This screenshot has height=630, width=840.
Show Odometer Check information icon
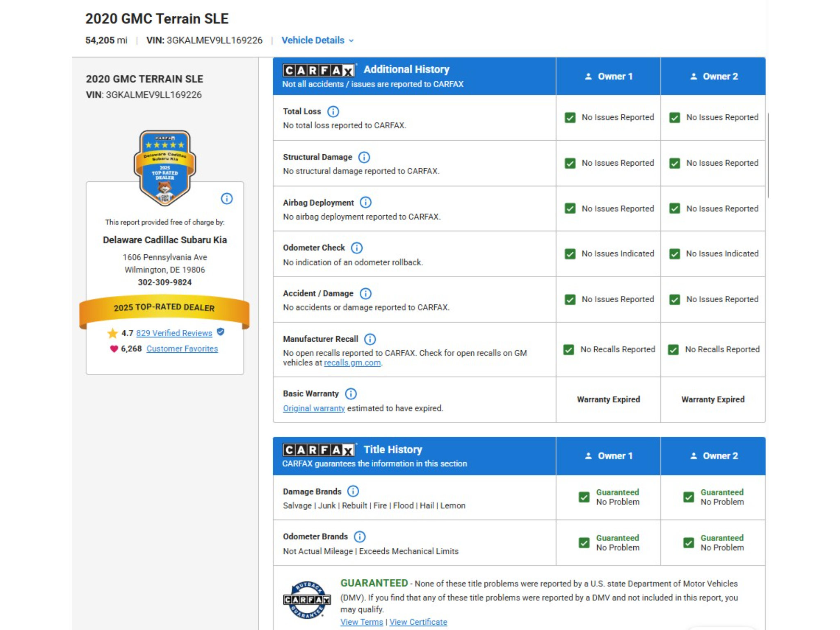(x=357, y=248)
